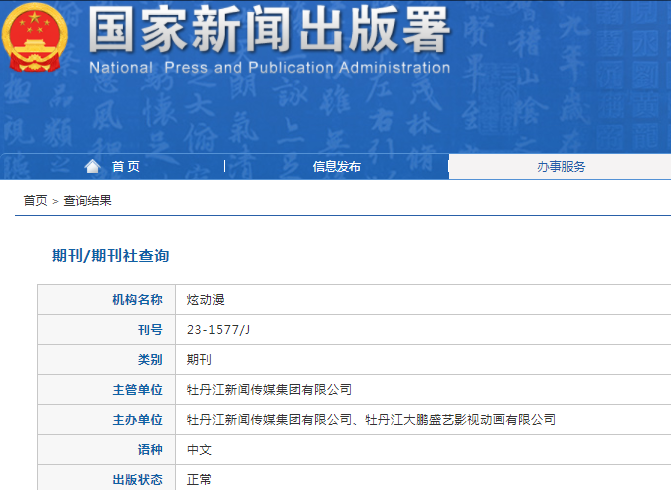Screen dimensions: 671x490
Task: Select the 语种 label cell
Action: (x=107, y=449)
